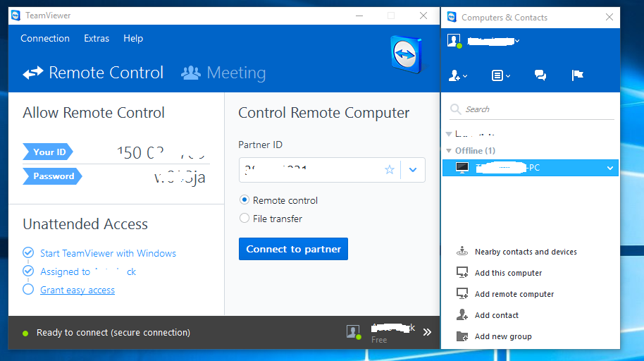Click the Connect to partner button
644x361 pixels.
[x=293, y=249]
